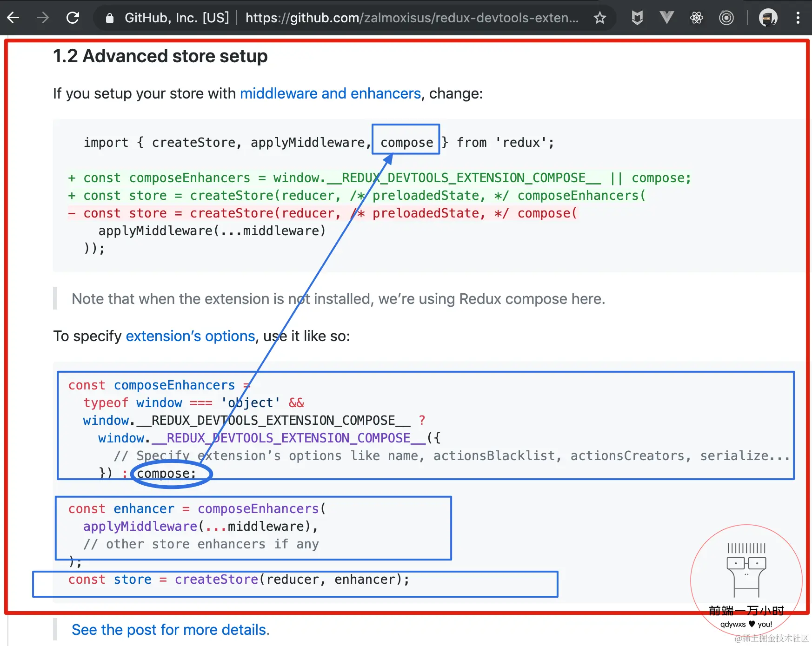The image size is (812, 646).
Task: Open the 'middleware and enhancers' link
Action: (330, 93)
